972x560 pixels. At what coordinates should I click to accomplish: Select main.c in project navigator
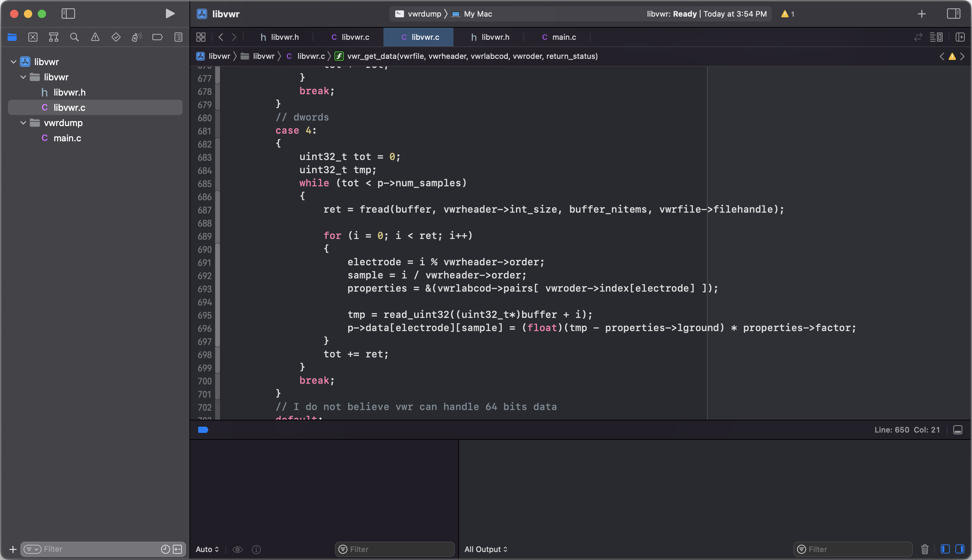pyautogui.click(x=67, y=138)
